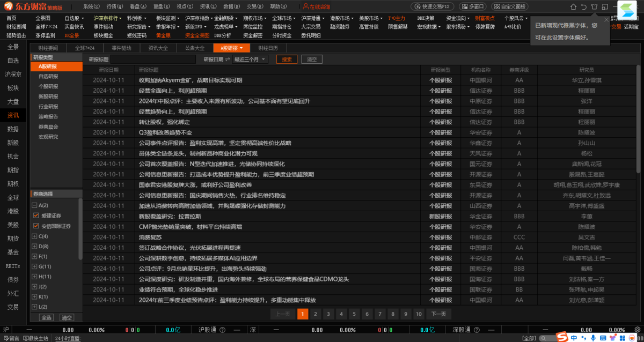Expand the F(1) broker group
This screenshot has width=644, height=342.
(x=34, y=256)
